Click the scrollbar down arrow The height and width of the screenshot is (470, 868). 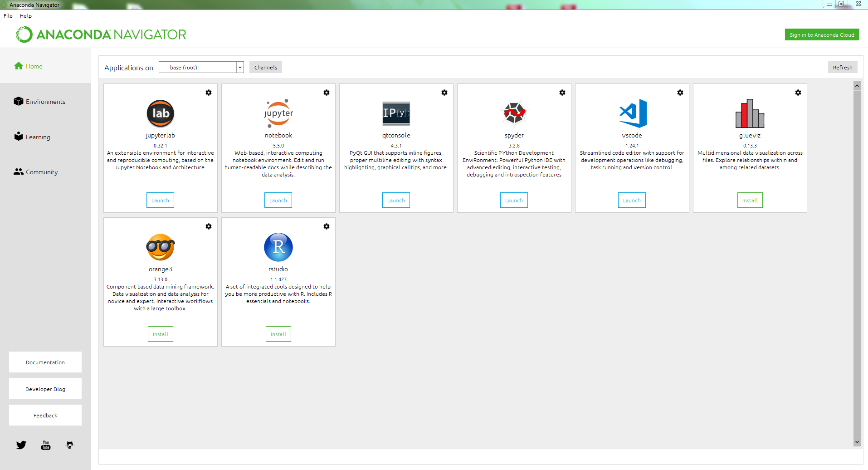coord(857,442)
